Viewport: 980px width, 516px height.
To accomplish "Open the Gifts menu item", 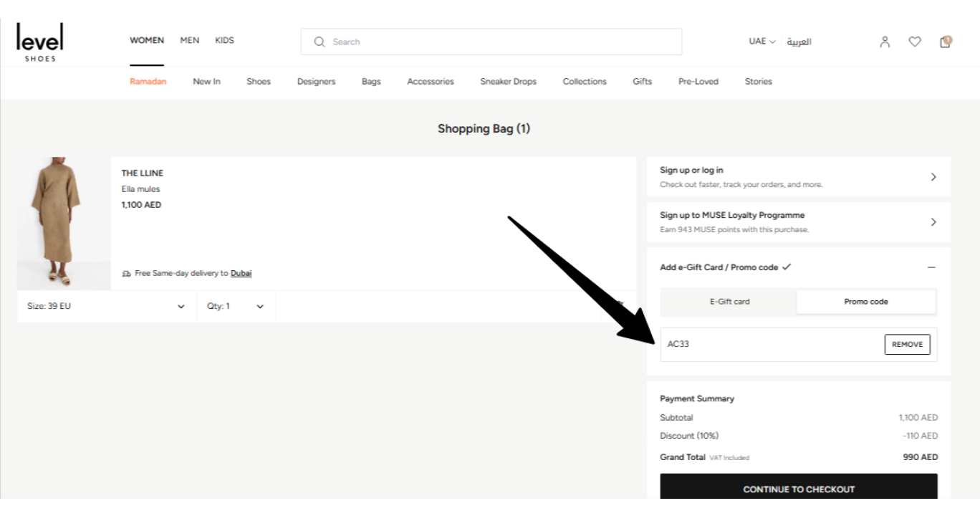I will coord(642,82).
